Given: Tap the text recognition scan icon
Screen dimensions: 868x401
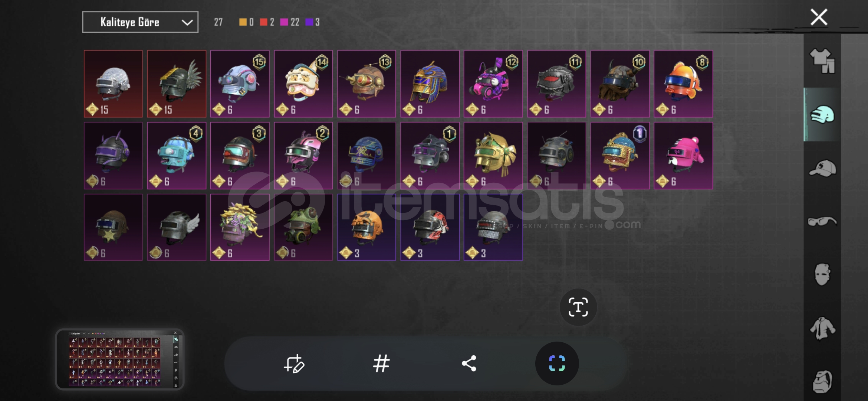Looking at the screenshot, I should tap(578, 307).
